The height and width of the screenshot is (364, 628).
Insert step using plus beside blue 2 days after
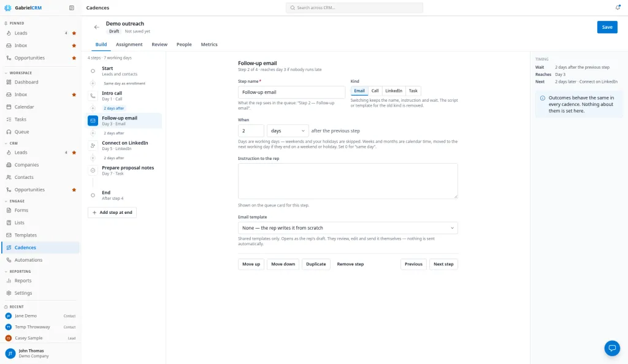pyautogui.click(x=93, y=108)
